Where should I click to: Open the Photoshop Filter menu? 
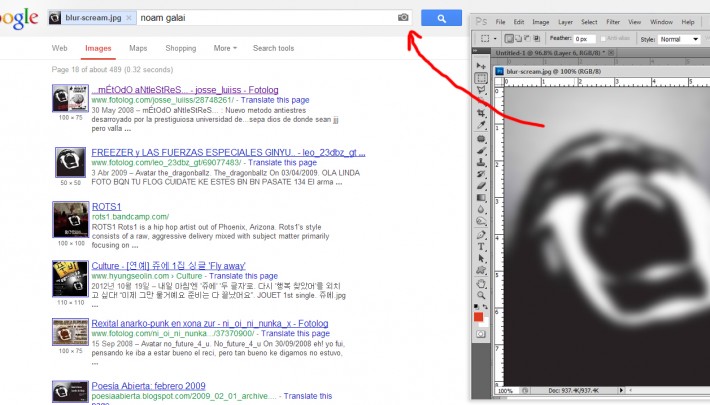pyautogui.click(x=613, y=22)
